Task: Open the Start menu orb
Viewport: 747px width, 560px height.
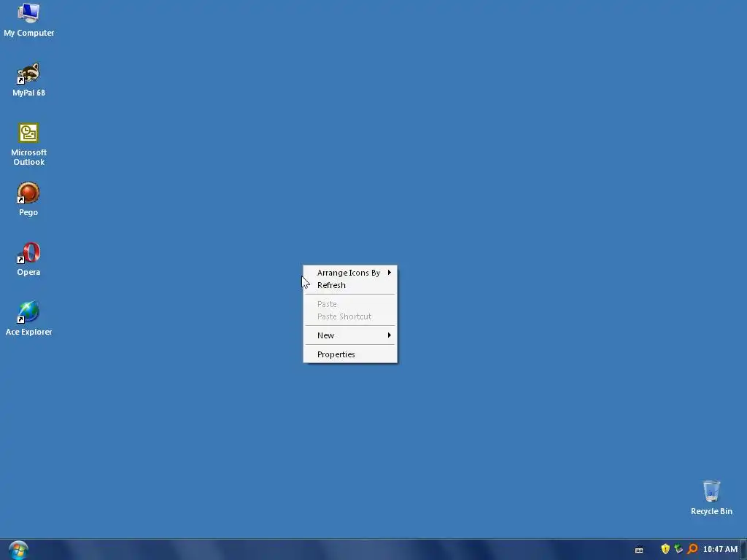Action: pos(18,550)
